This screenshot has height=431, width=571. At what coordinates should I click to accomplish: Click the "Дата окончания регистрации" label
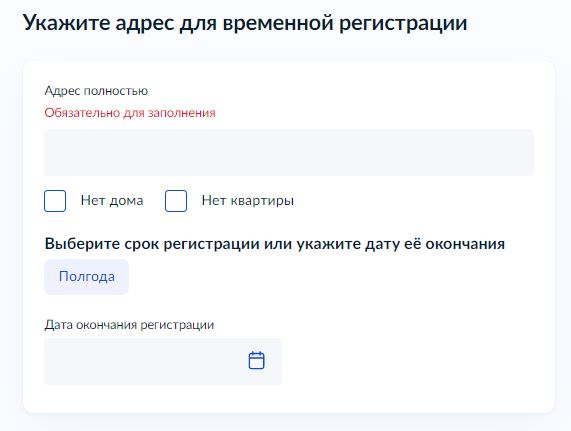[x=129, y=324]
